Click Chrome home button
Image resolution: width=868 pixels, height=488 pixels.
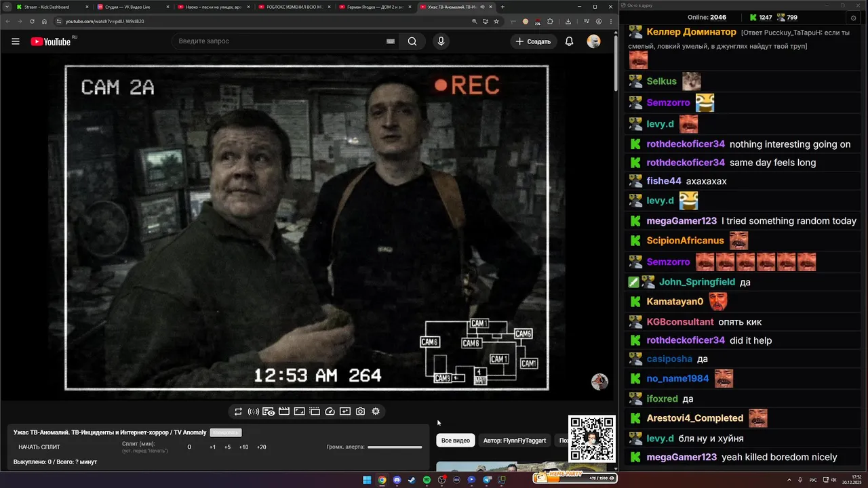(44, 21)
